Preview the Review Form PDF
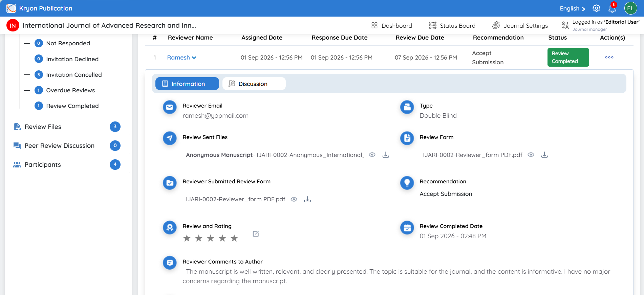The image size is (644, 295). point(531,155)
